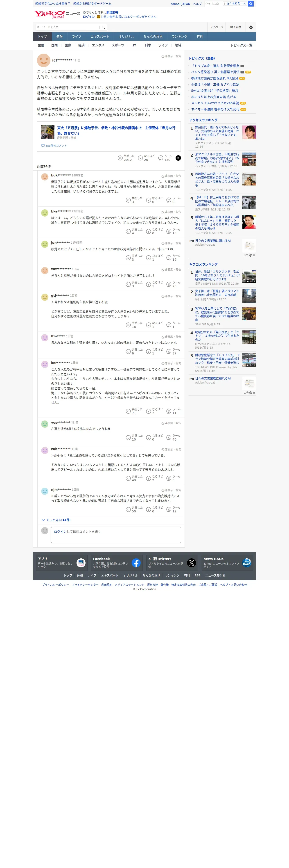Open プライバシーポリシー footer link
The width and height of the screenshot is (289, 868).
point(56,585)
